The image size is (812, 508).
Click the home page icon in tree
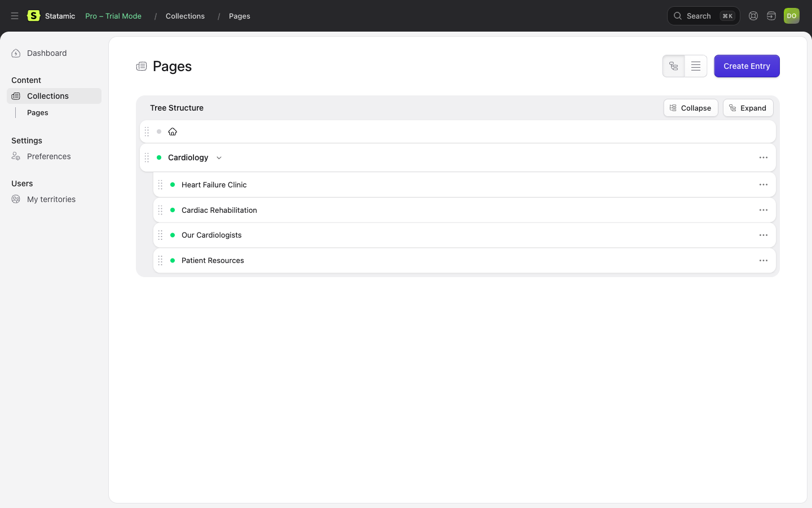(173, 132)
